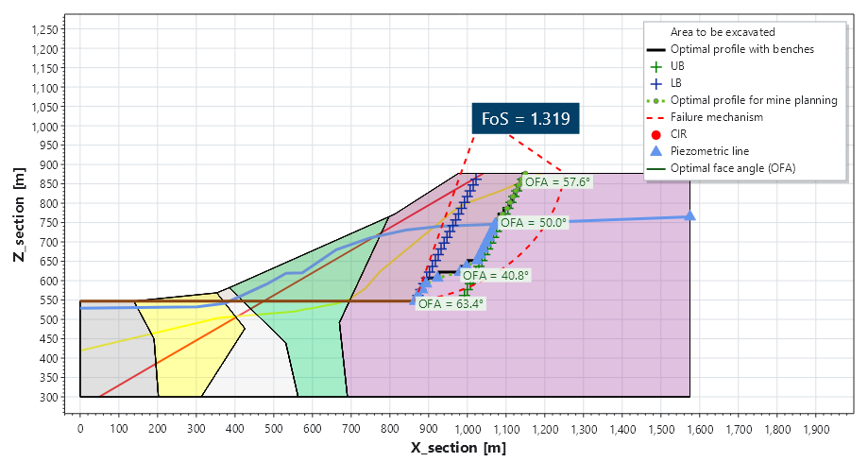868x462 pixels.
Task: Click the OFA = 57.6° annotation
Action: [x=558, y=181]
